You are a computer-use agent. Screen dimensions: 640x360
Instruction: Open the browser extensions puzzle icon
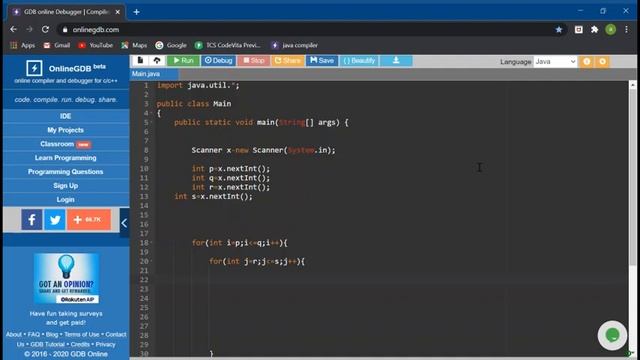(x=594, y=29)
